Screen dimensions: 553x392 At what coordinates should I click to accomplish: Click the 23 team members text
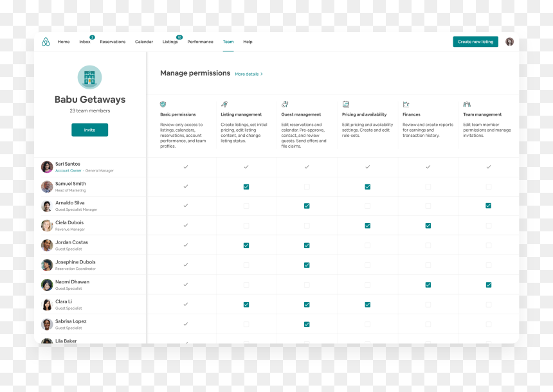click(x=89, y=111)
